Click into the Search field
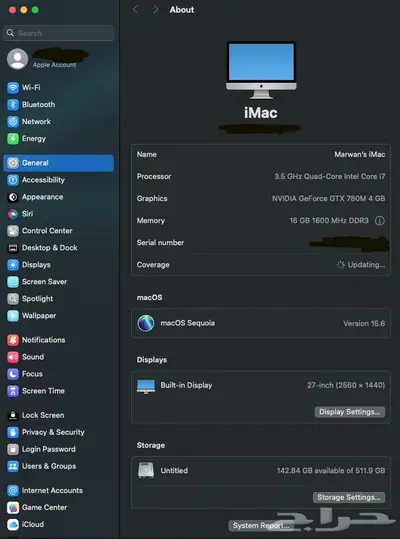This screenshot has width=400, height=539. tap(59, 33)
